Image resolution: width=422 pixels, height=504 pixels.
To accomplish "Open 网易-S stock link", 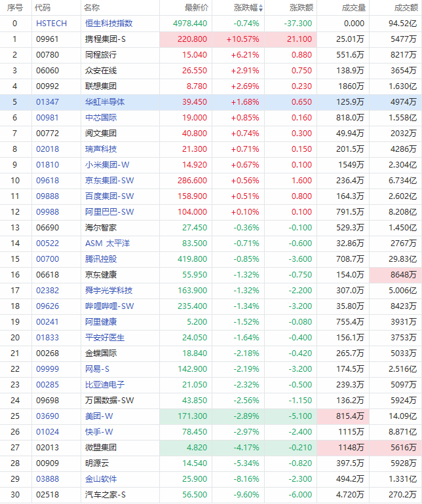I will click(x=97, y=369).
